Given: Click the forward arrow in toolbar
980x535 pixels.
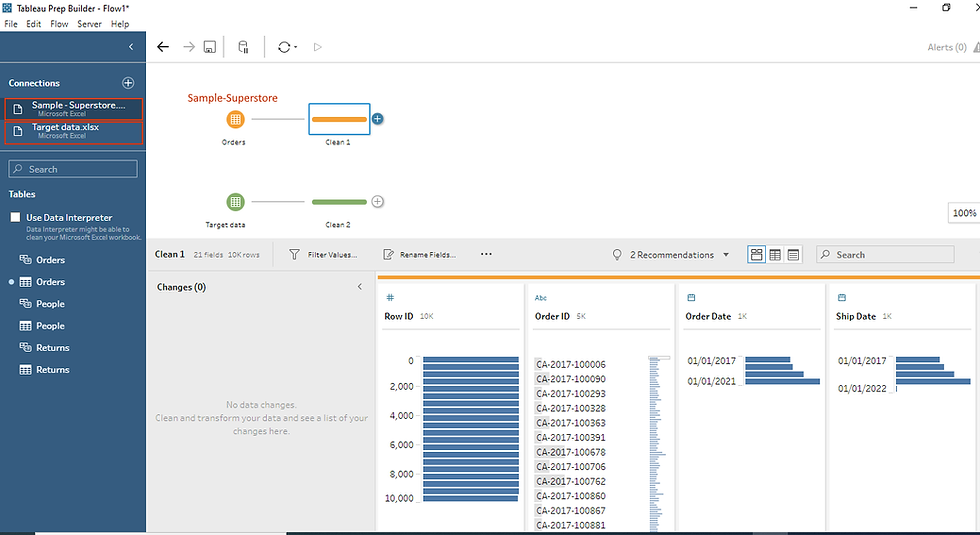Looking at the screenshot, I should [x=189, y=47].
